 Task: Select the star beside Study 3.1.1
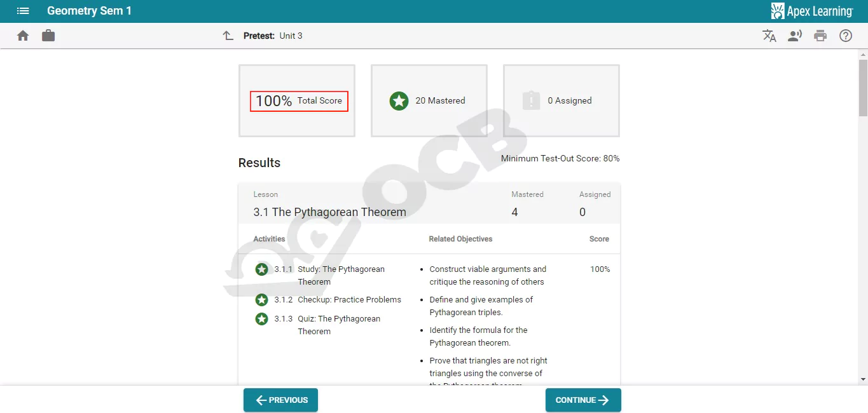click(x=261, y=269)
